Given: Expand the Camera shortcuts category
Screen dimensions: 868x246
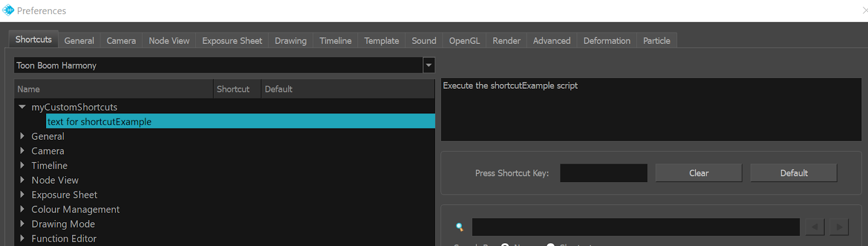Looking at the screenshot, I should [22, 151].
